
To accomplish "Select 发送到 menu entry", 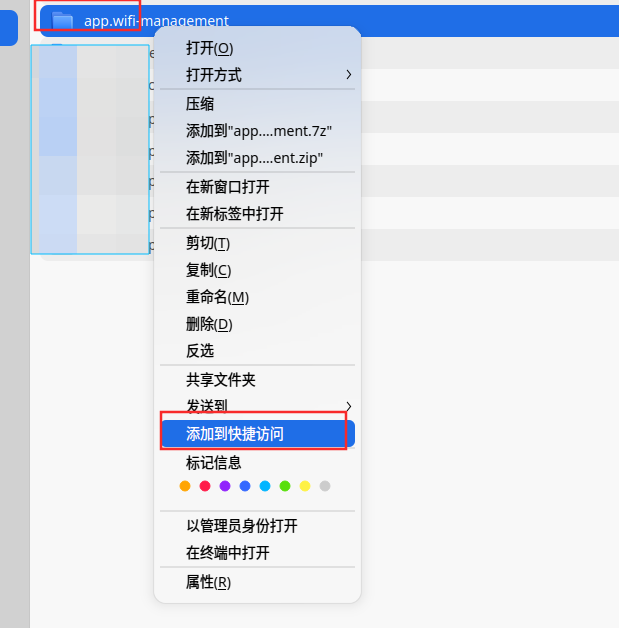I will click(x=257, y=407).
